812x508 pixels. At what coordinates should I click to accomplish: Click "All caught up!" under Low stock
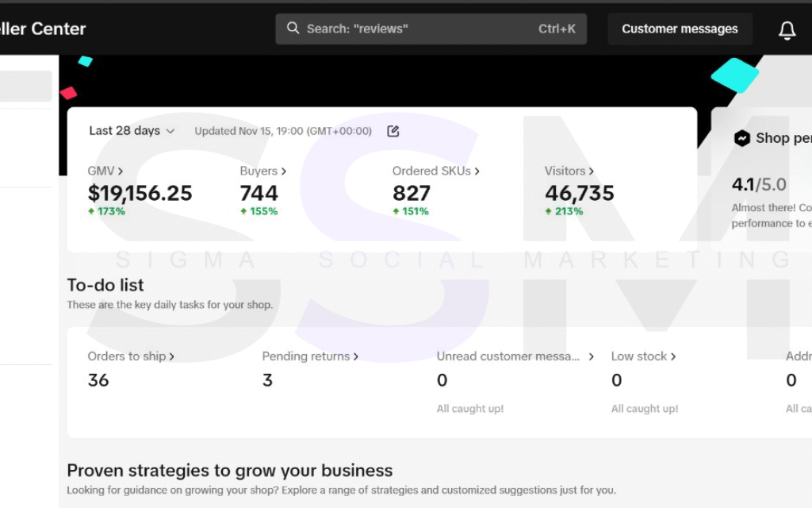pyautogui.click(x=644, y=409)
